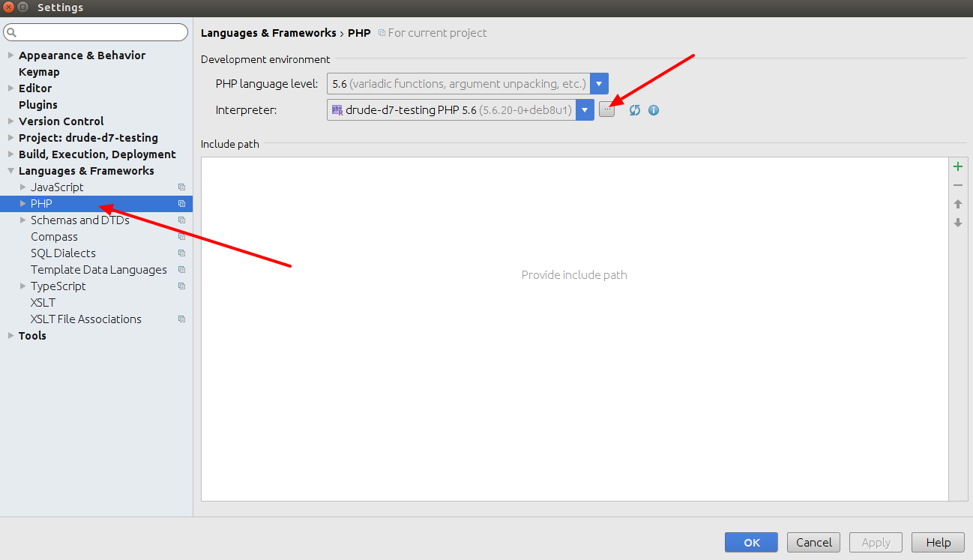Click the interpreter browse (...) button
This screenshot has height=560, width=973.
tap(606, 109)
